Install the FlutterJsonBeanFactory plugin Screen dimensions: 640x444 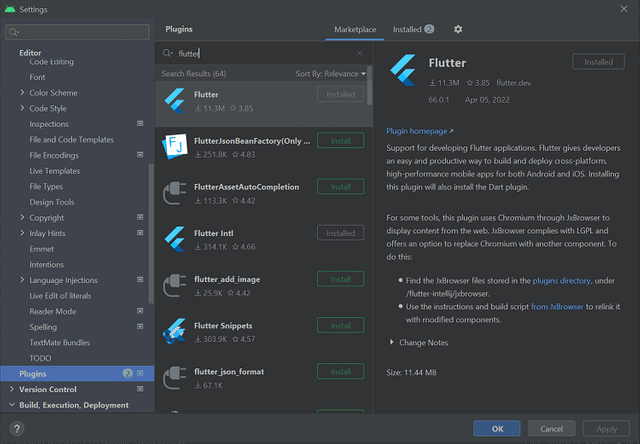(x=340, y=141)
